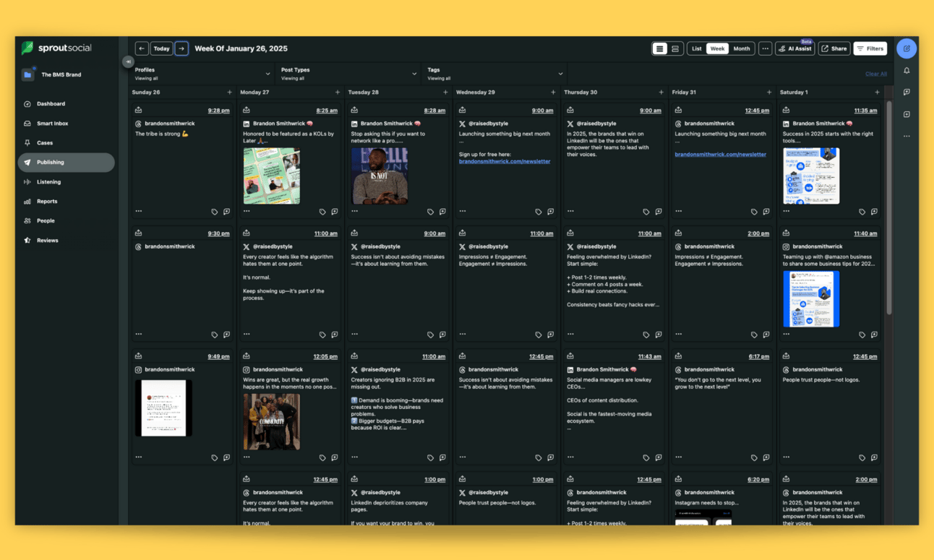
Task: Switch calendar to Week view
Action: [x=717, y=48]
